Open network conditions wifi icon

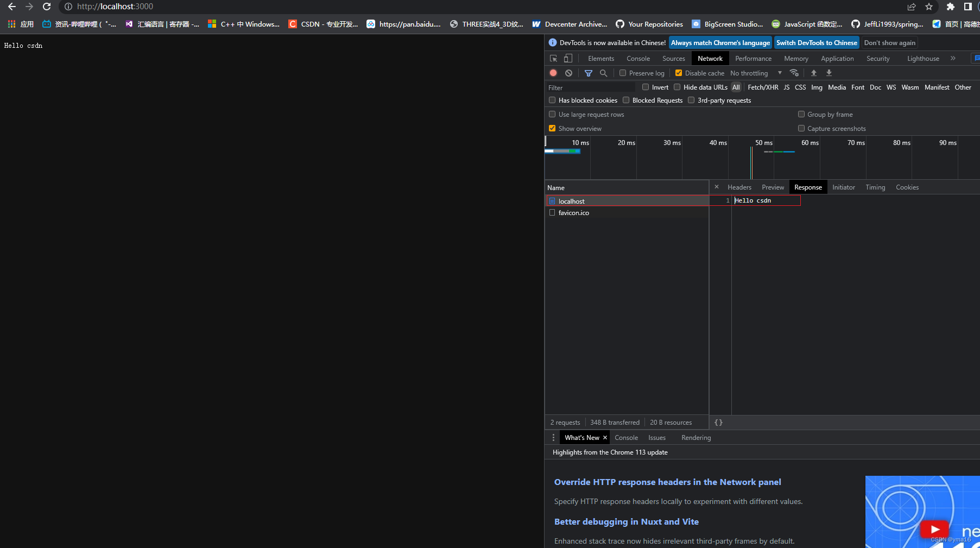point(794,73)
